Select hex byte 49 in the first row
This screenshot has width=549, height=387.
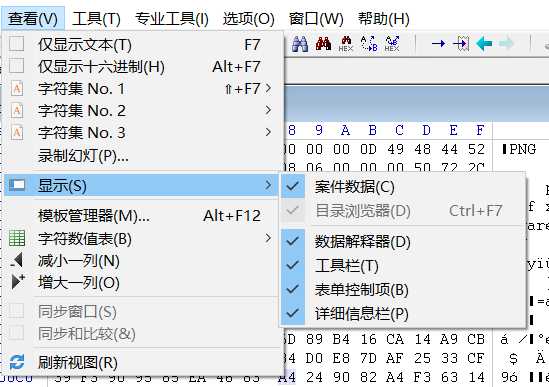tap(395, 149)
